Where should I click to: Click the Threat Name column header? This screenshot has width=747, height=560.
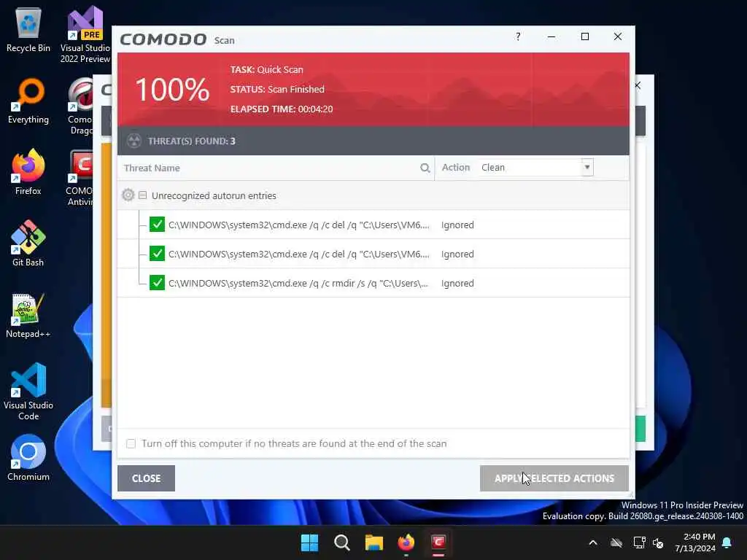click(x=152, y=168)
